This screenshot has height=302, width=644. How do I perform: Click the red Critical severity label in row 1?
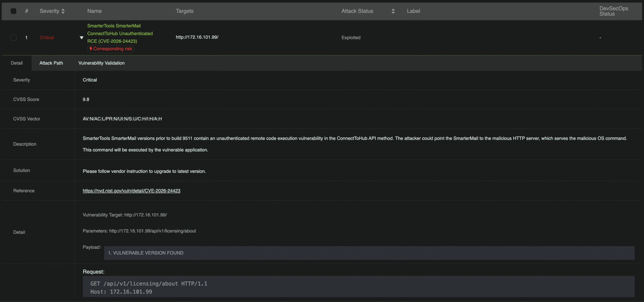pyautogui.click(x=47, y=38)
